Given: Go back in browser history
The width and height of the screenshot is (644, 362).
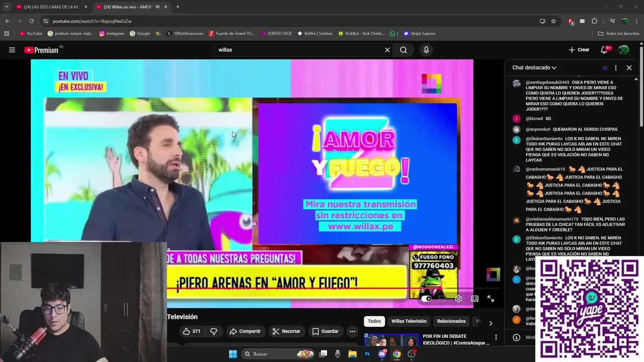Looking at the screenshot, I should pos(7,21).
